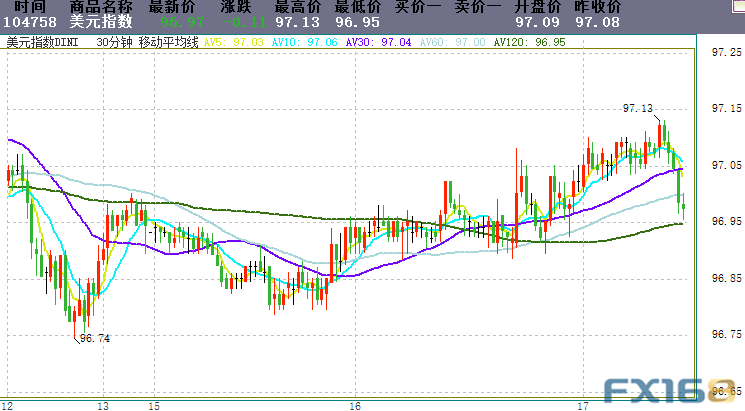Click open price 97.09
The height and width of the screenshot is (411, 745).
[537, 22]
